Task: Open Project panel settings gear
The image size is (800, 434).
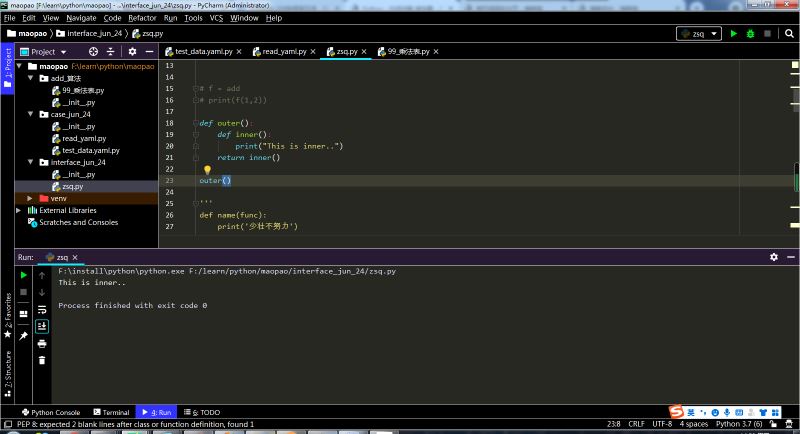Action: tap(134, 51)
